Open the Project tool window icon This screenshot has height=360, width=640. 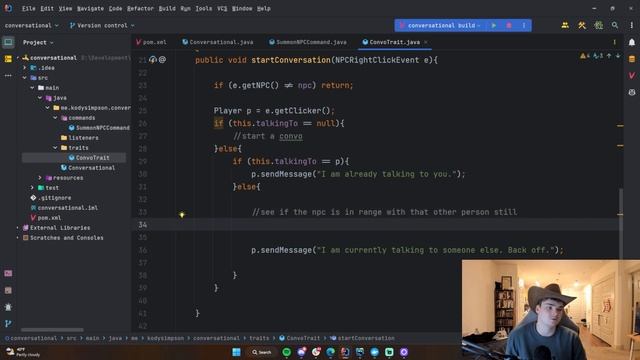pos(8,42)
